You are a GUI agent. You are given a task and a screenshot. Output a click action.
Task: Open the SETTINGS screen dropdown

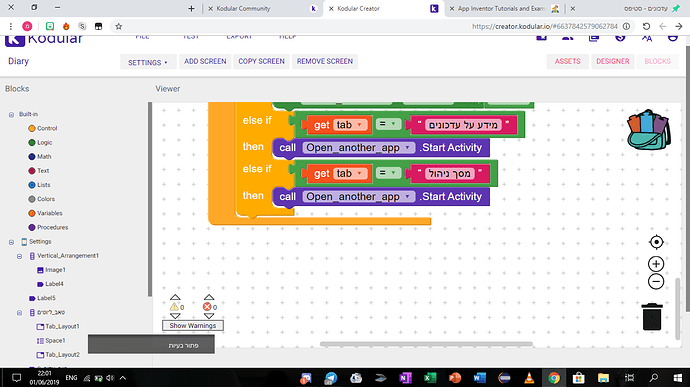(148, 62)
